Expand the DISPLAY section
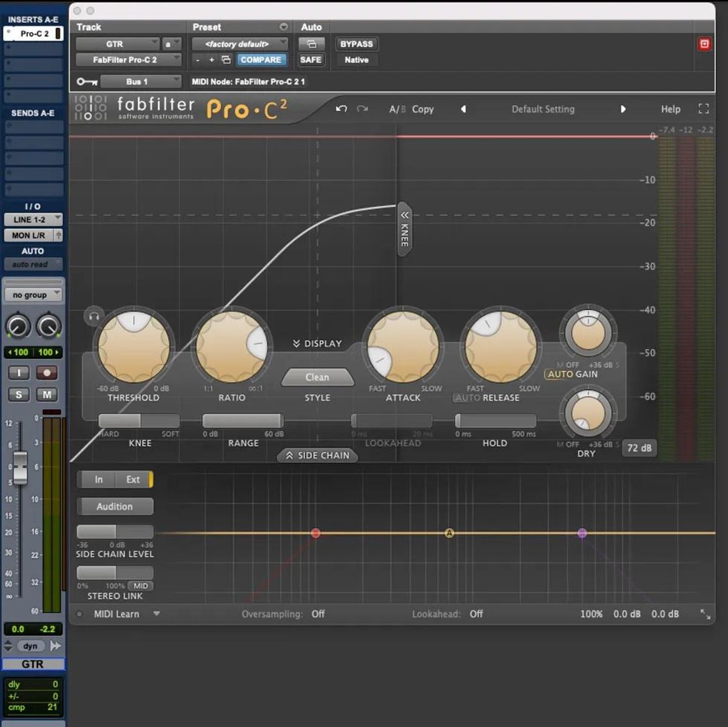This screenshot has height=727, width=728. [317, 343]
